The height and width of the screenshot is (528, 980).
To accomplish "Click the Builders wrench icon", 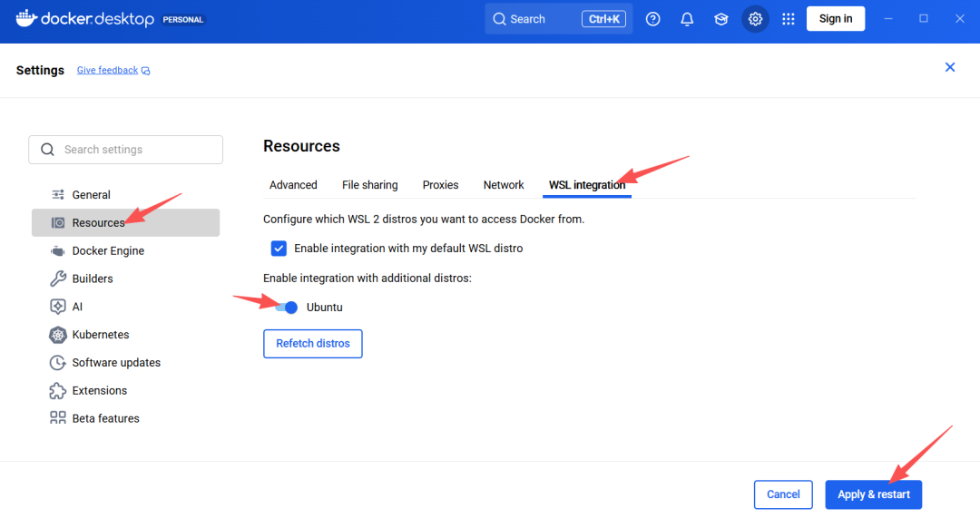I will [x=57, y=279].
